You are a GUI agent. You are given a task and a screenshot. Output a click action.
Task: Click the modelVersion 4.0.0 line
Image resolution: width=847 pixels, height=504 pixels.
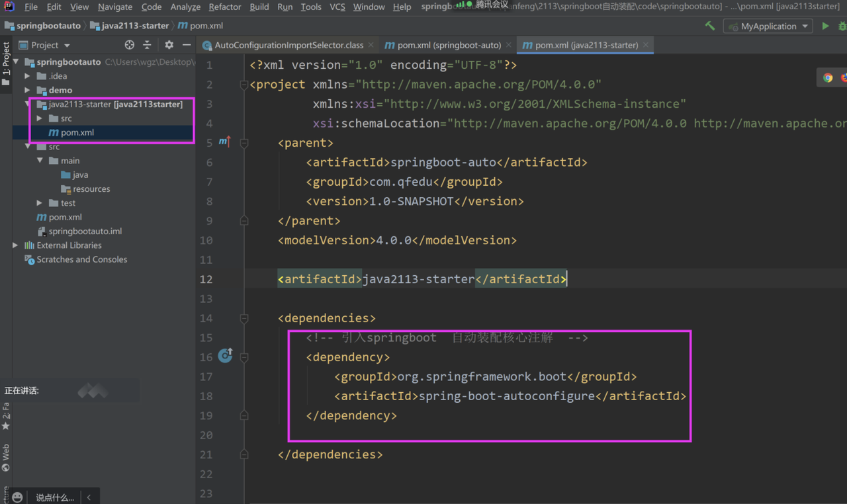[x=397, y=240]
